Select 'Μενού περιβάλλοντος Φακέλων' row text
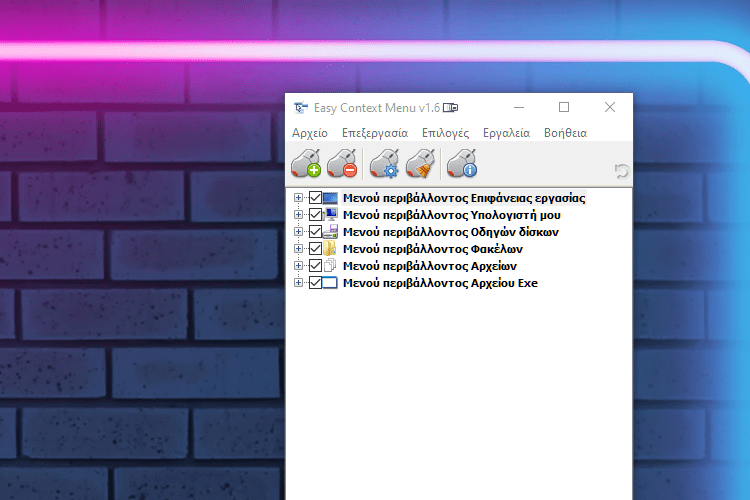The height and width of the screenshot is (500, 750). coord(433,248)
